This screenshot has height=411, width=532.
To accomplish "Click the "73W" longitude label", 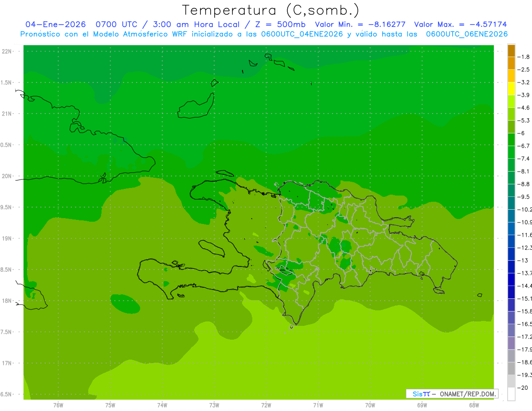I will (214, 405).
